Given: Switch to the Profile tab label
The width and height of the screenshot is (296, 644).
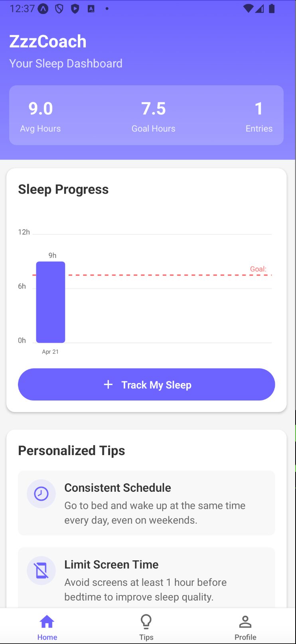Looking at the screenshot, I should point(245,637).
